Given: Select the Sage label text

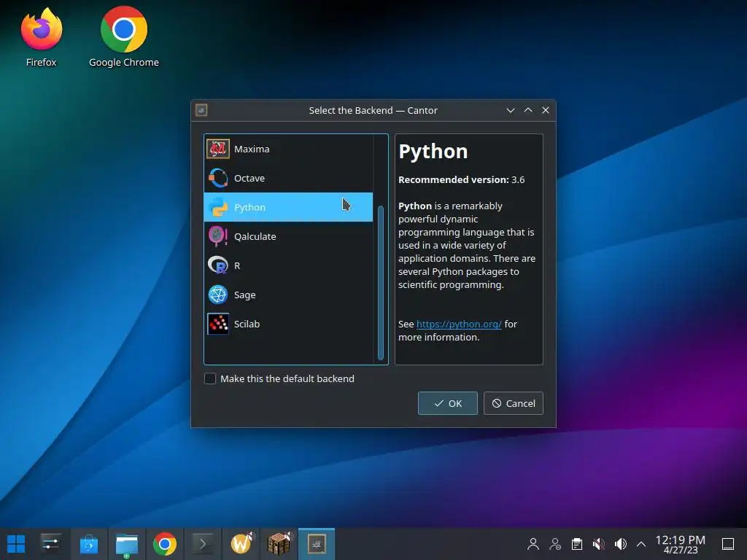Looking at the screenshot, I should coord(245,295).
